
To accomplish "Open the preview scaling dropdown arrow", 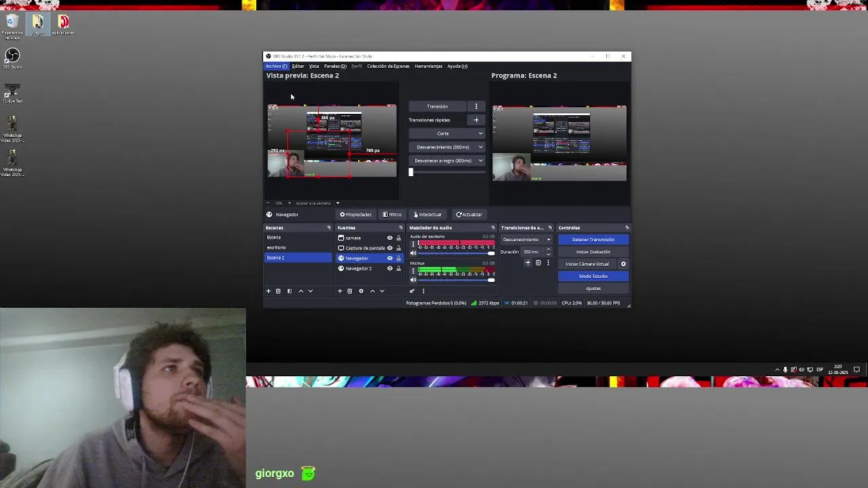I will (x=337, y=203).
